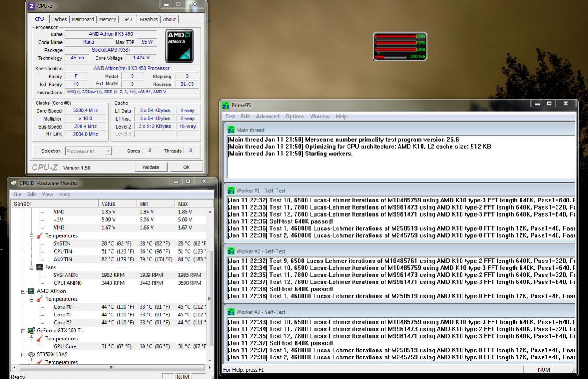This screenshot has height=379, width=588.
Task: Switch to the Mainboard tab in CPU-Z
Action: [83, 19]
